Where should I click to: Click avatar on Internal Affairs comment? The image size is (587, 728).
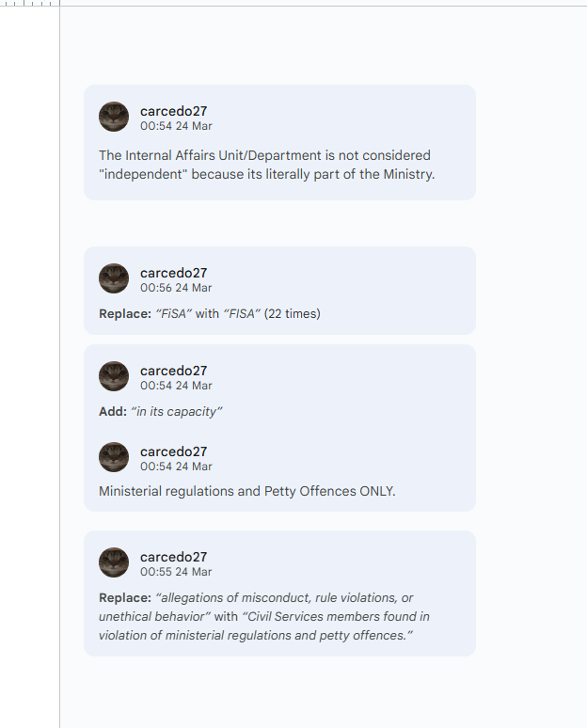(114, 117)
